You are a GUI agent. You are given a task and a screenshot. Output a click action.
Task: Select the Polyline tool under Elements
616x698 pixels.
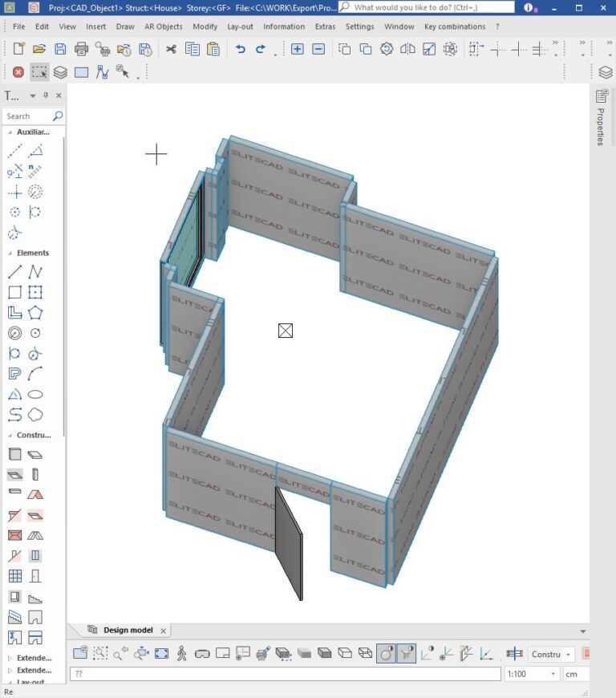click(x=35, y=271)
